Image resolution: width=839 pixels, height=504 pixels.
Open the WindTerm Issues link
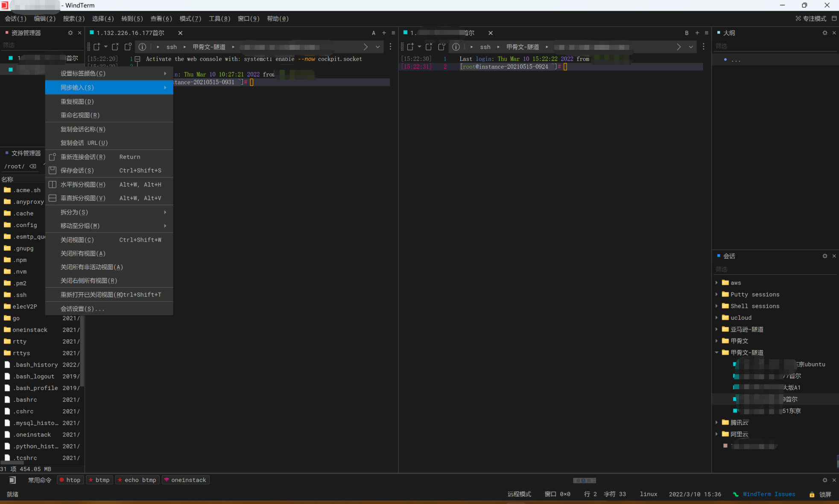769,494
